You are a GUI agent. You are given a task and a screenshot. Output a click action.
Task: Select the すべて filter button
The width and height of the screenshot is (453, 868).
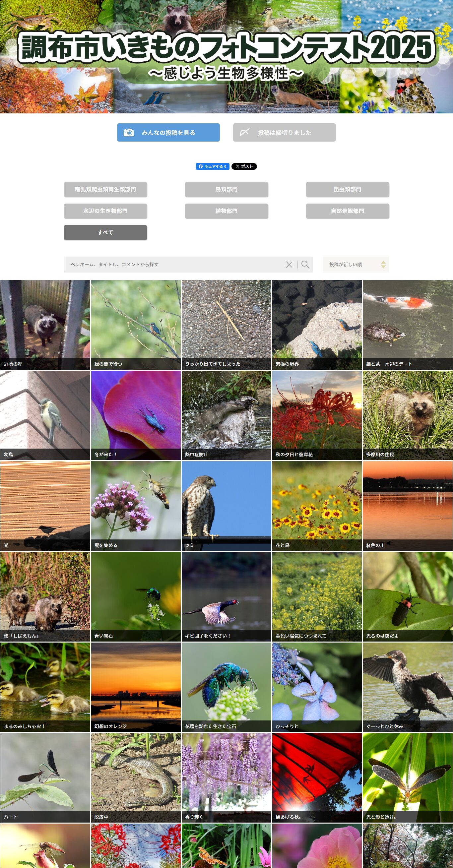pos(105,232)
